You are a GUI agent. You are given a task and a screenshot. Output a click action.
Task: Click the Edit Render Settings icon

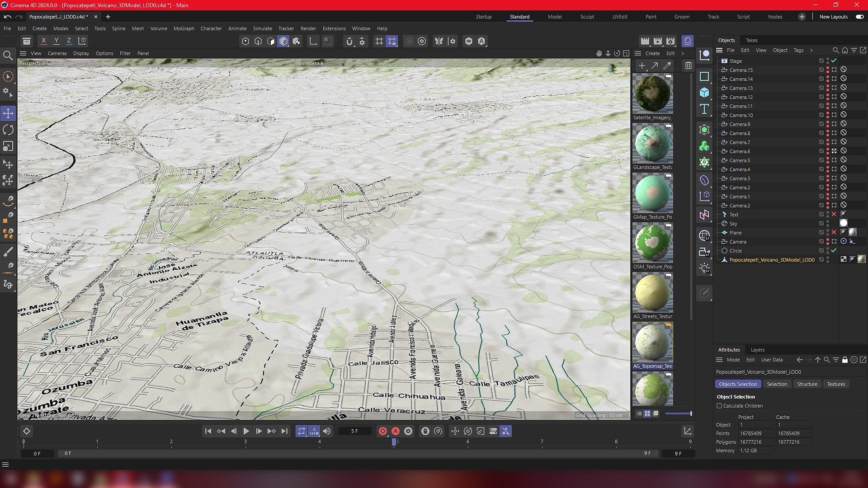coord(670,41)
